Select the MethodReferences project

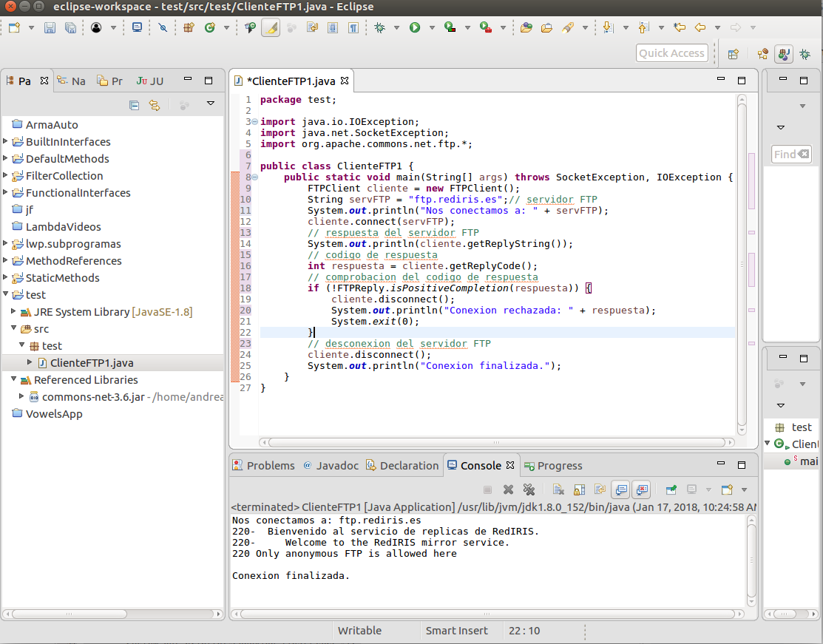(x=73, y=260)
